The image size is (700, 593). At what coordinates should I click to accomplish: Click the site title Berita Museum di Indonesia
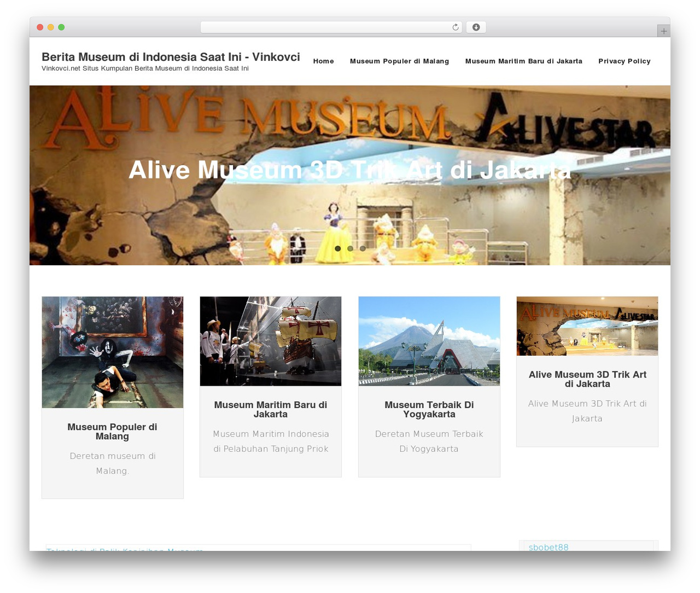171,57
